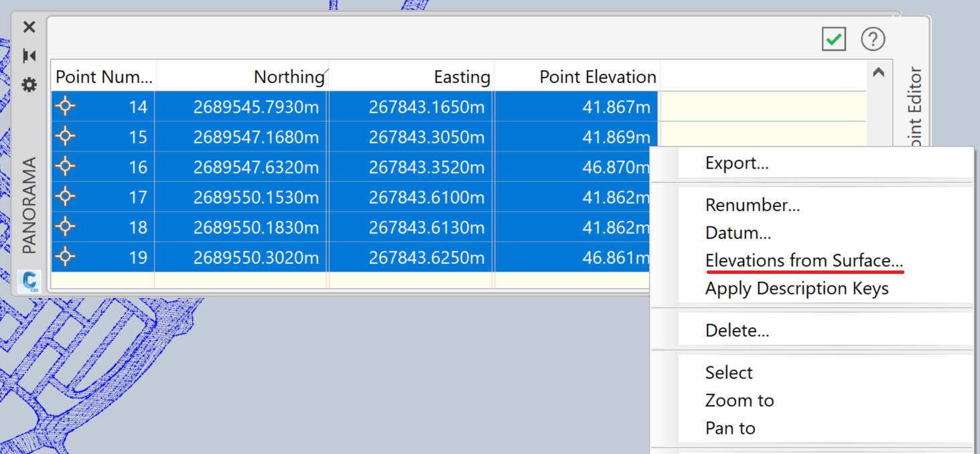
Task: Choose Elevations from Surface... menu item
Action: point(804,261)
